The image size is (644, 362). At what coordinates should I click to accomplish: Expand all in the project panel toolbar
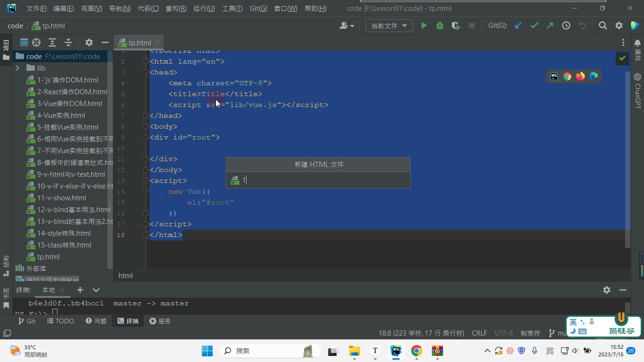point(52,42)
